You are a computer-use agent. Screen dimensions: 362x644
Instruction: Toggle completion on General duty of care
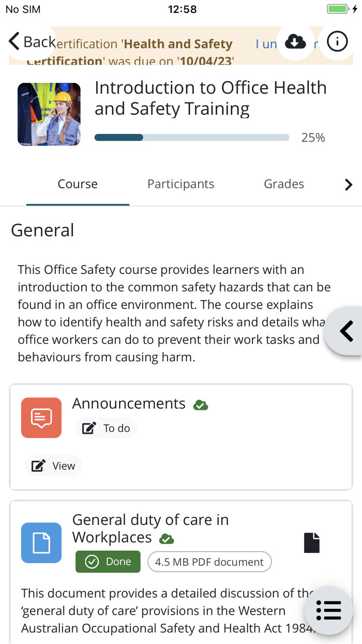pos(167,539)
